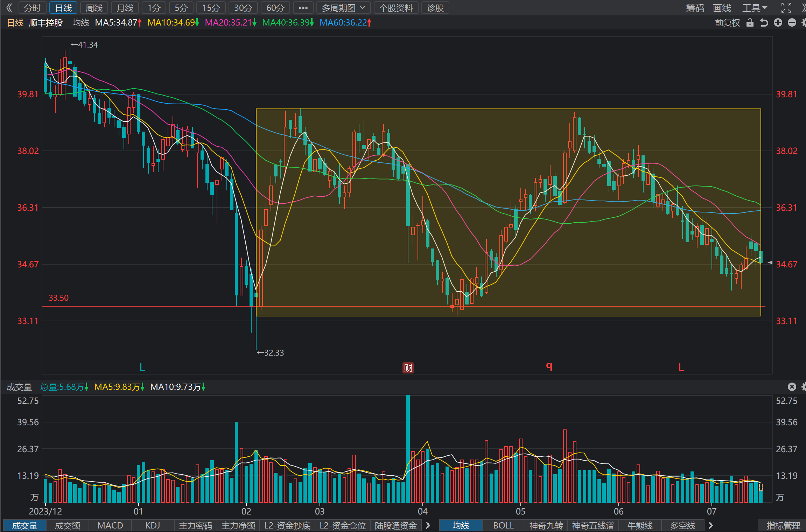Open the 筹码 chip distribution panel
The height and width of the screenshot is (532, 806).
pyautogui.click(x=695, y=8)
